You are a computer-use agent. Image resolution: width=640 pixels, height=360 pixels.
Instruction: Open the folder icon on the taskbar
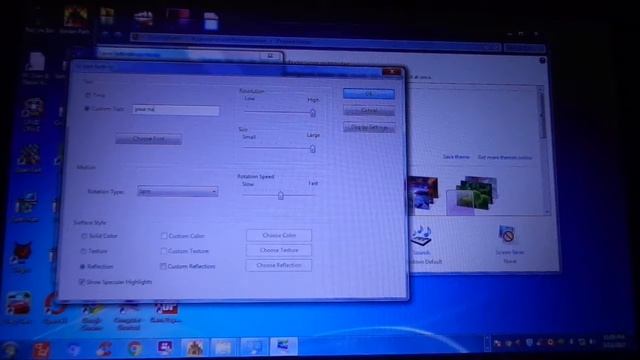tap(223, 347)
